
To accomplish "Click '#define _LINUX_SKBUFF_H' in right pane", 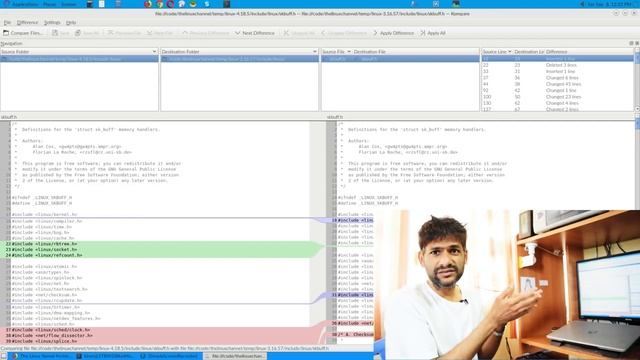I will [x=368, y=203].
